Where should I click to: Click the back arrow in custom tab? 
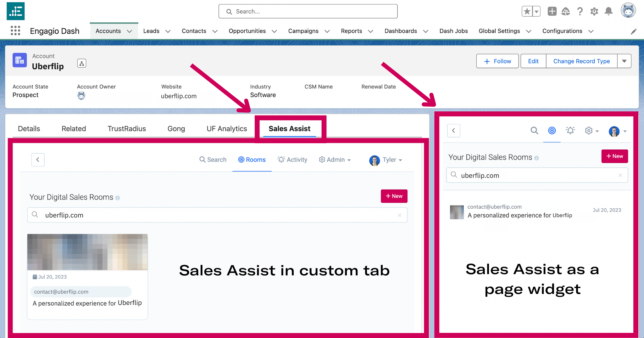(38, 160)
